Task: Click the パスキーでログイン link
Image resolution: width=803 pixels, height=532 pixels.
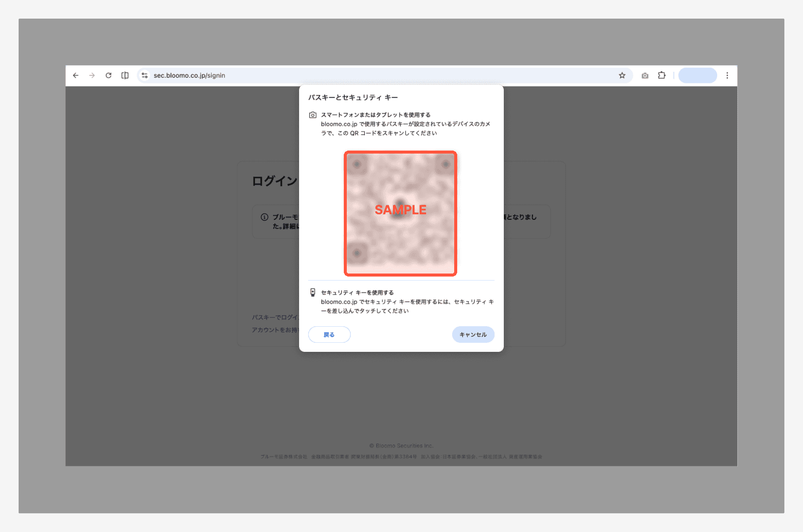Action: (x=276, y=317)
